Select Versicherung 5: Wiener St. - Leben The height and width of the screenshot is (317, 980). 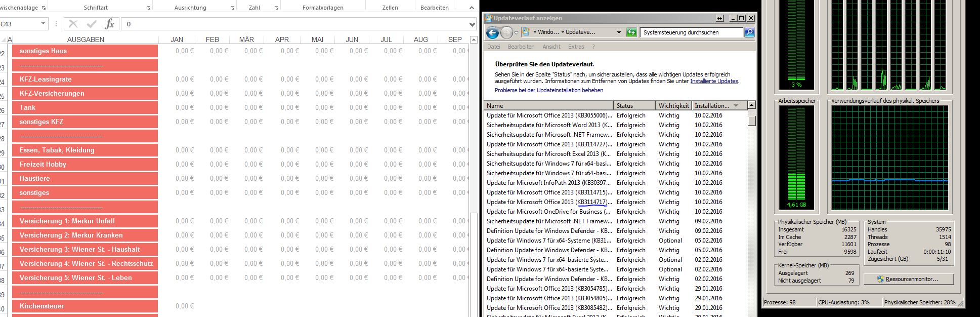click(85, 278)
